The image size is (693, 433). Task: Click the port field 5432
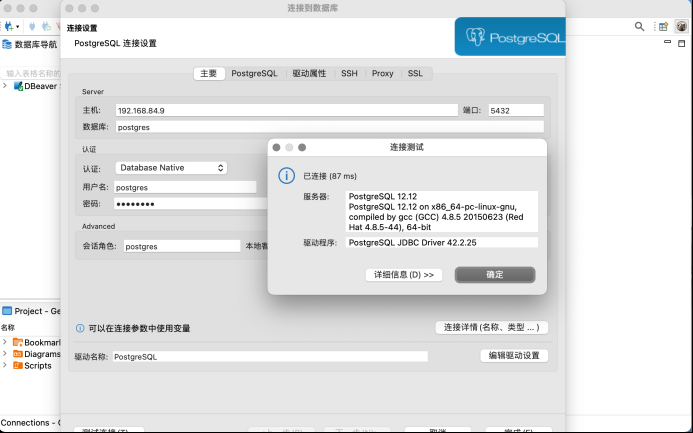pyautogui.click(x=516, y=110)
